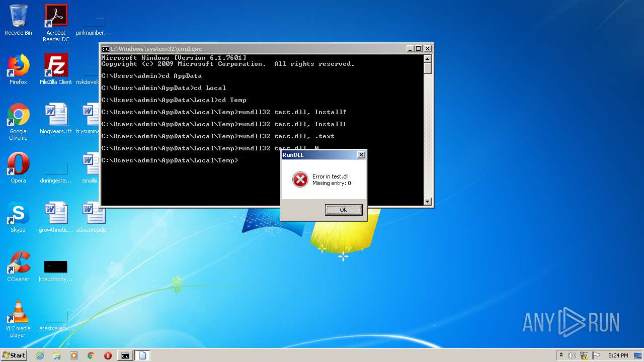
Task: Click the network status tray icon
Action: 584,355
